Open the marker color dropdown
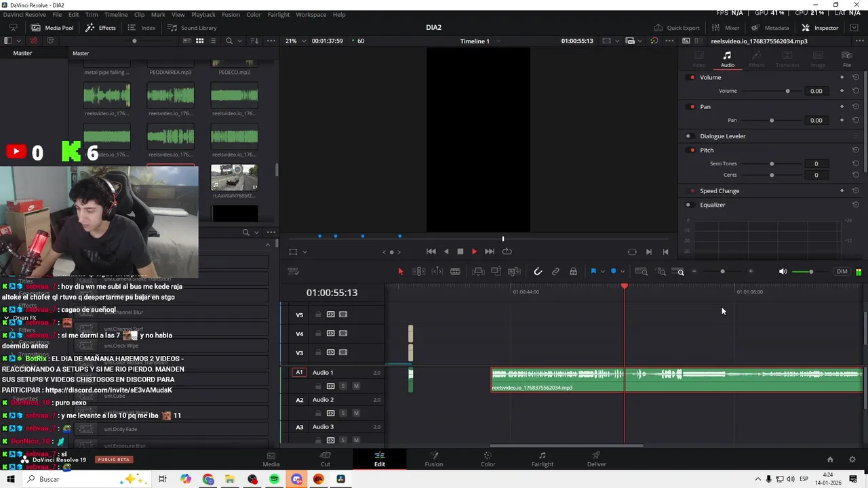This screenshot has height=488, width=868. [623, 272]
